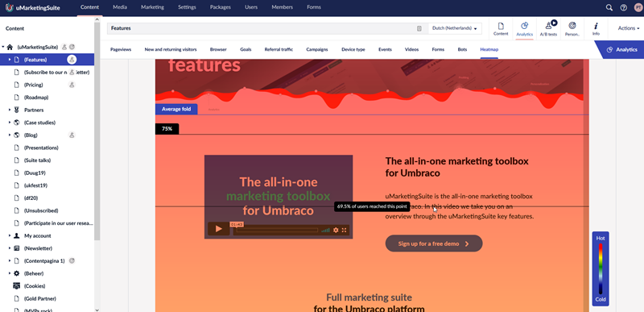The image size is (644, 312).
Task: Expand the Contentpagina 1 tree node
Action: [10, 260]
